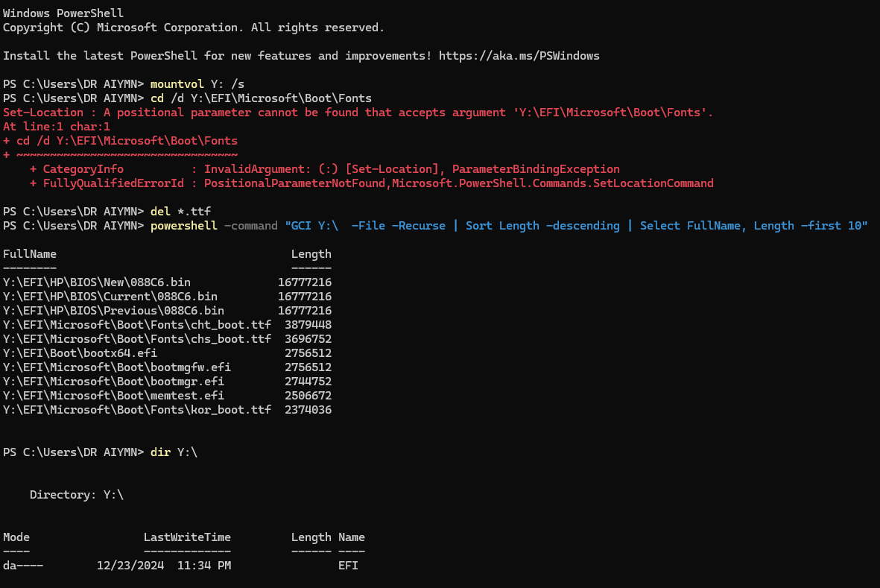Click the bootmgfw.efi path entry

(117, 367)
